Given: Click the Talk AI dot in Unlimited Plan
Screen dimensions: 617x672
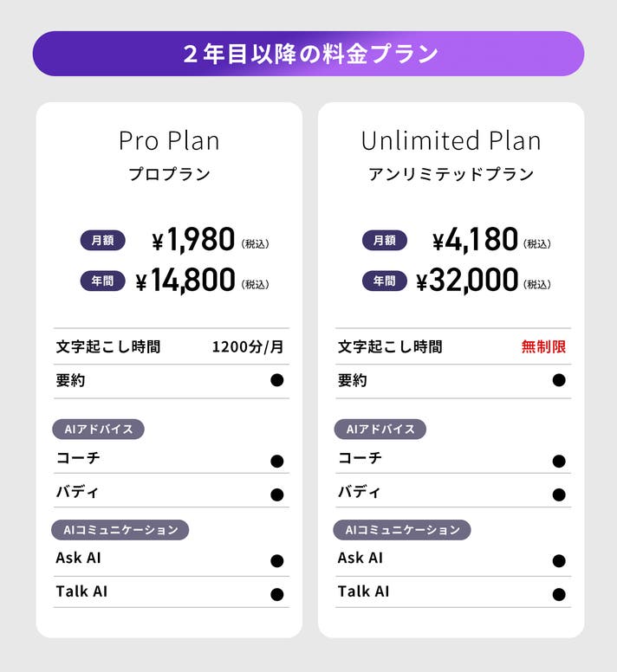Looking at the screenshot, I should 559,594.
